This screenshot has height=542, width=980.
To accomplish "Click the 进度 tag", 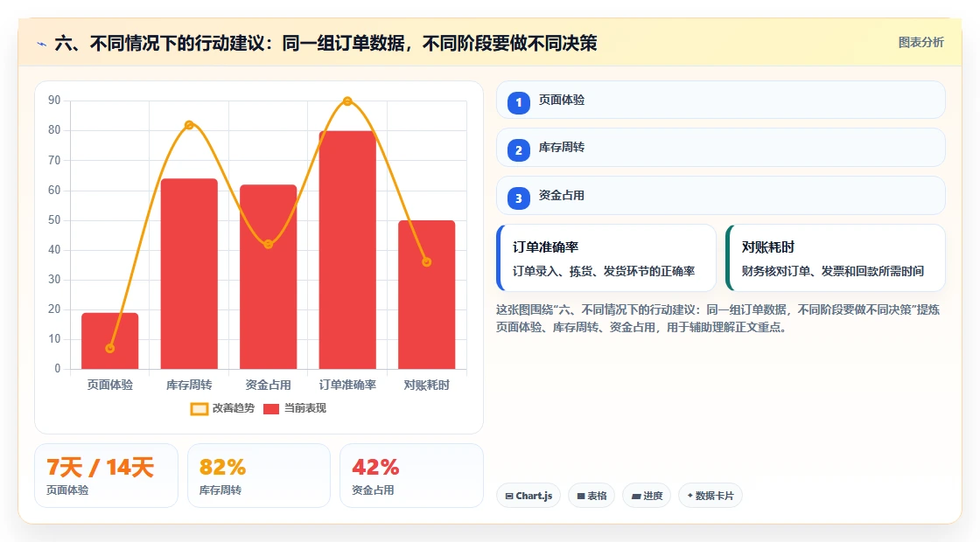I will [647, 496].
